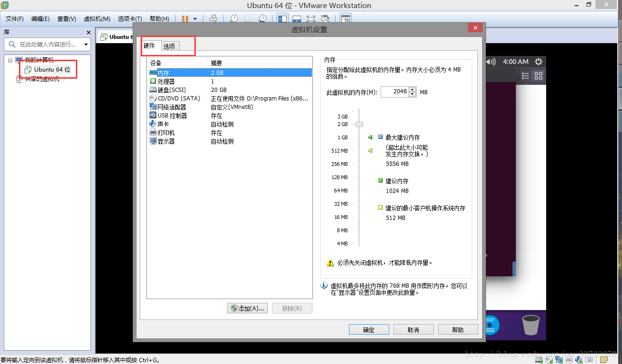Click the CD/DVD status bar icon
The image size is (622, 364).
click(549, 360)
